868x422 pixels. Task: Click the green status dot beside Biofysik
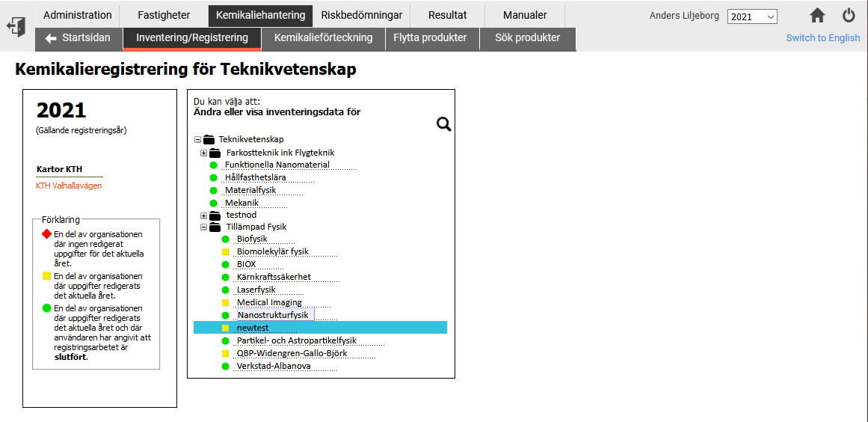tap(225, 239)
